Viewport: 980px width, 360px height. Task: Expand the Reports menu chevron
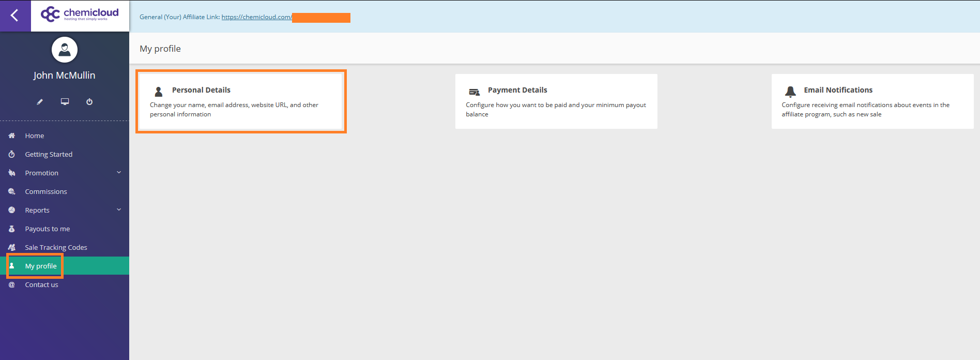119,210
